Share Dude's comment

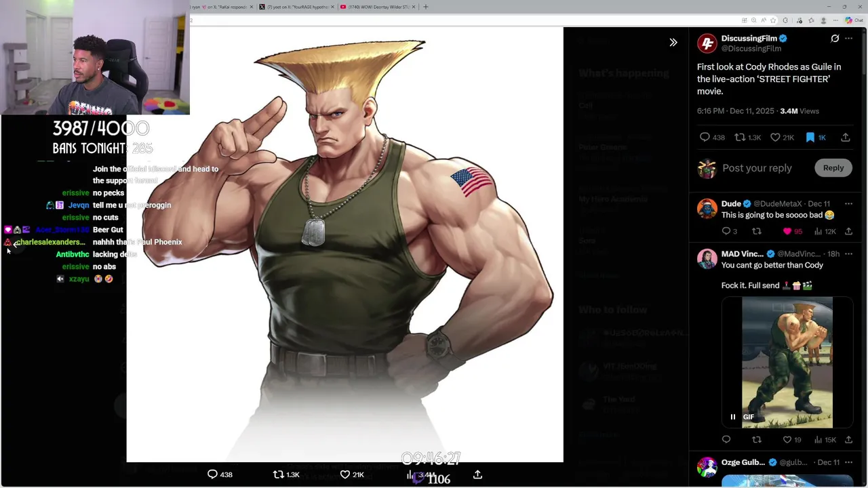(848, 231)
